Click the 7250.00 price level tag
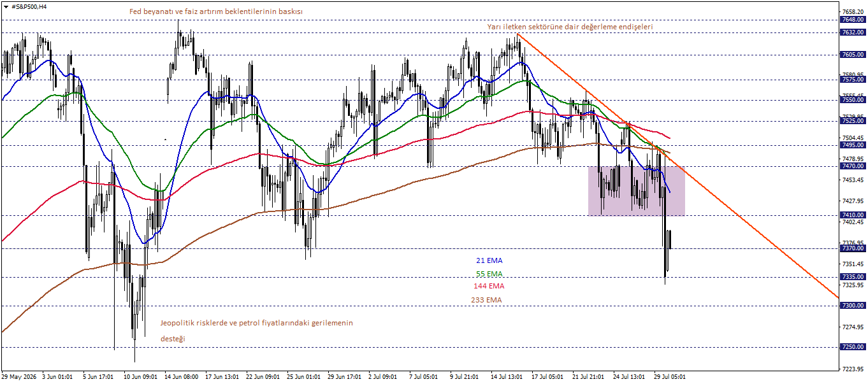868x384 pixels. (853, 347)
